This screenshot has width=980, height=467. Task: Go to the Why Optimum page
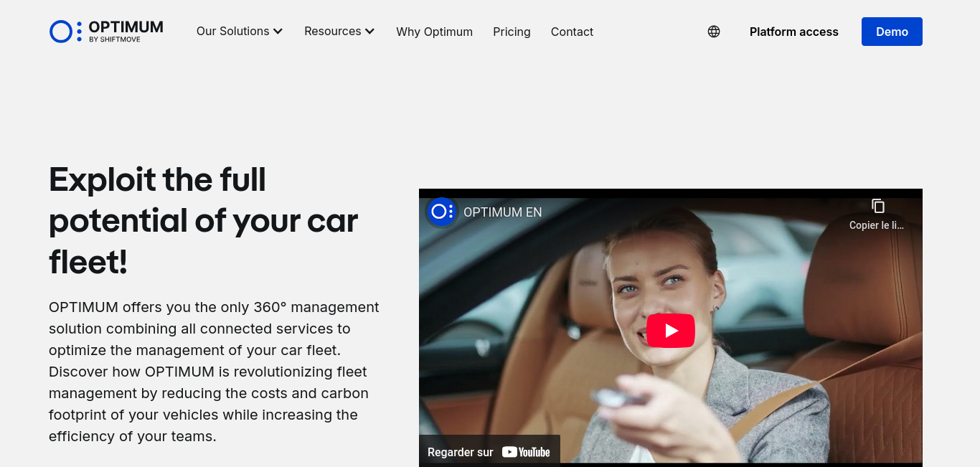point(434,32)
